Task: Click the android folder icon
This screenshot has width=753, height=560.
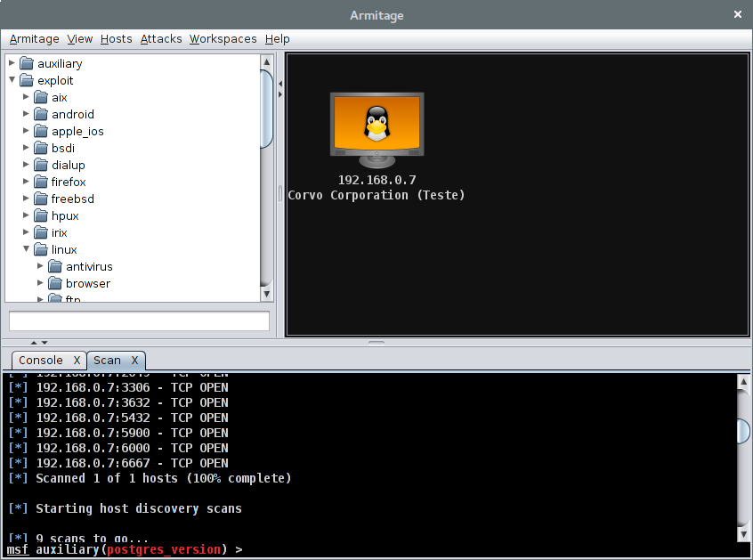Action: click(x=41, y=114)
